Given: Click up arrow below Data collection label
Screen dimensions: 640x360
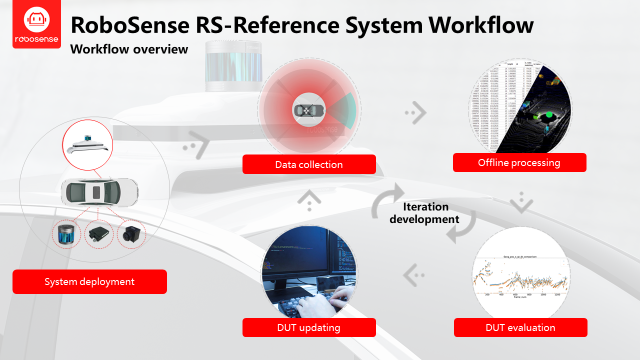Looking at the screenshot, I should click(309, 200).
